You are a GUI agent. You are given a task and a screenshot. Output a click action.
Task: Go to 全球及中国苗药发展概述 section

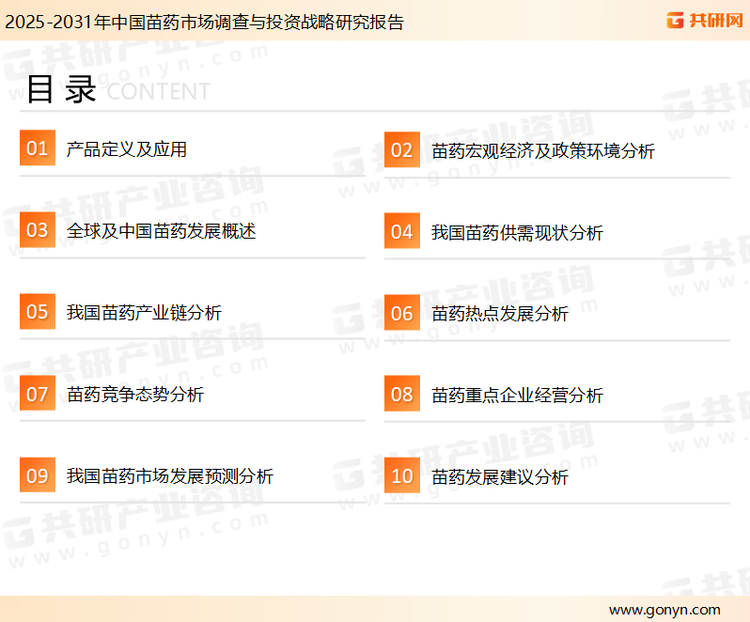tap(161, 231)
